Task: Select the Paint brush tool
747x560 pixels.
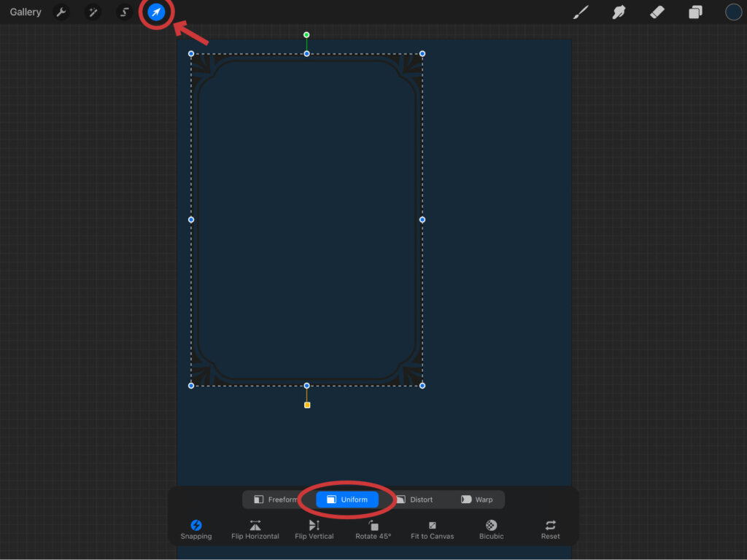Action: 581,12
